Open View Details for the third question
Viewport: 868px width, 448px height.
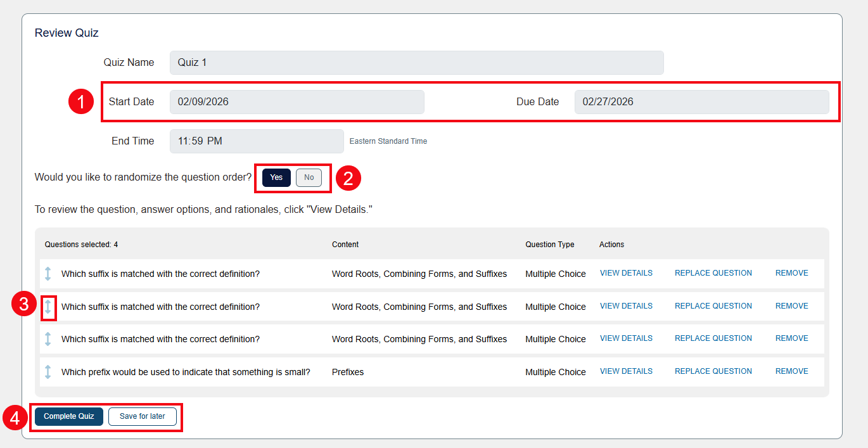click(626, 338)
